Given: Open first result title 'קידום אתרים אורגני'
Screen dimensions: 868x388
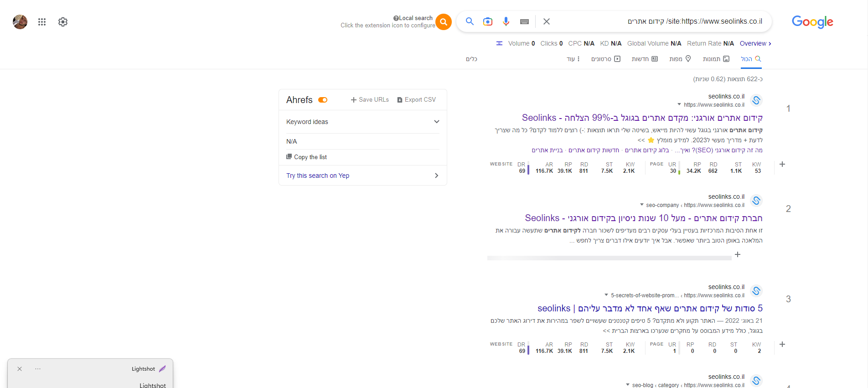Looking at the screenshot, I should point(642,118).
